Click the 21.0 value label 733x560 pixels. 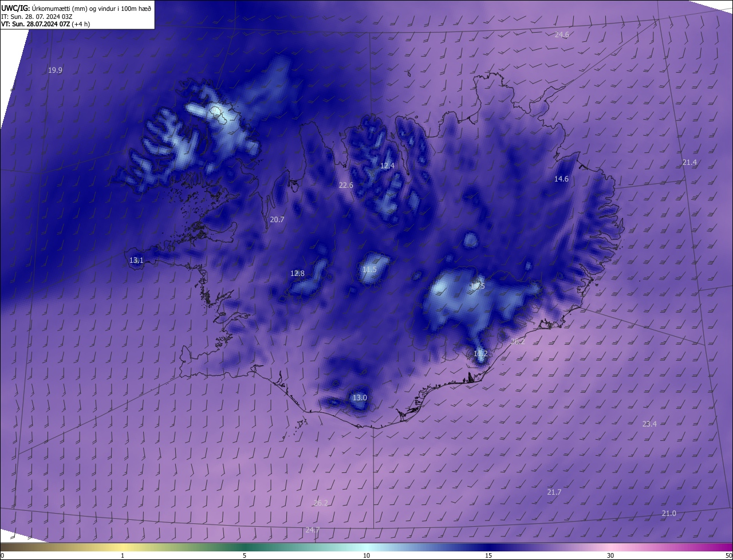pyautogui.click(x=669, y=513)
